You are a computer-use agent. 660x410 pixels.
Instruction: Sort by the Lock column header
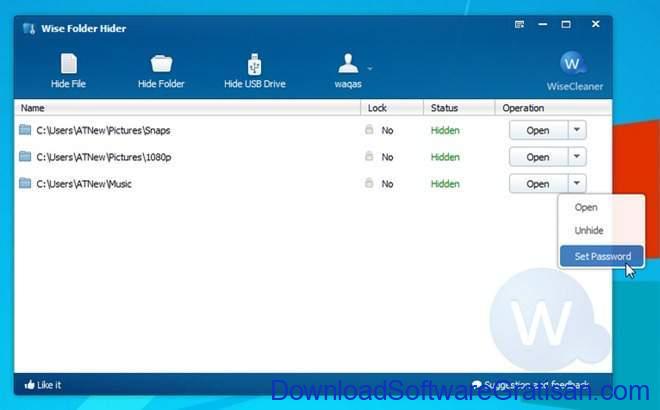coord(392,108)
